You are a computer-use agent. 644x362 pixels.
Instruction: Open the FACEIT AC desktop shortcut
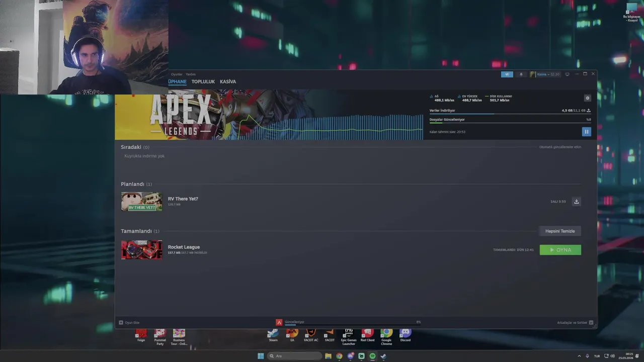(311, 335)
